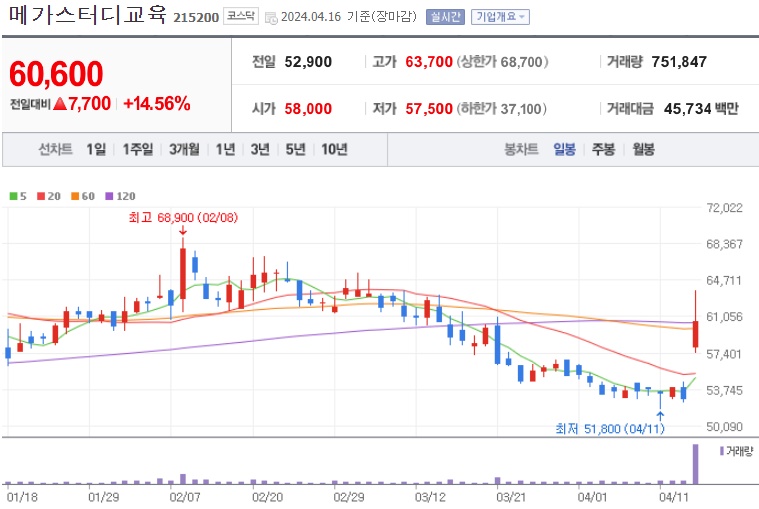Click the trading value 45,734 백만
Image resolution: width=759 pixels, height=509 pixels.
701,109
